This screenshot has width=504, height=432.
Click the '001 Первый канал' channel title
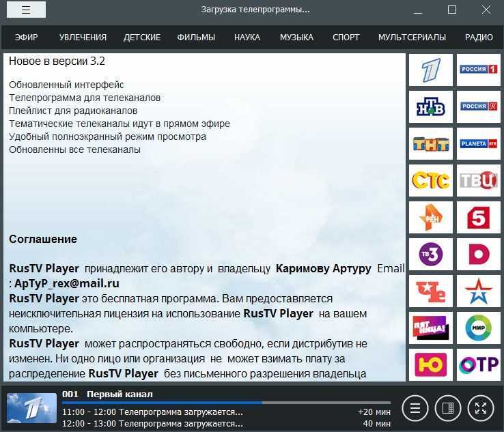[107, 394]
